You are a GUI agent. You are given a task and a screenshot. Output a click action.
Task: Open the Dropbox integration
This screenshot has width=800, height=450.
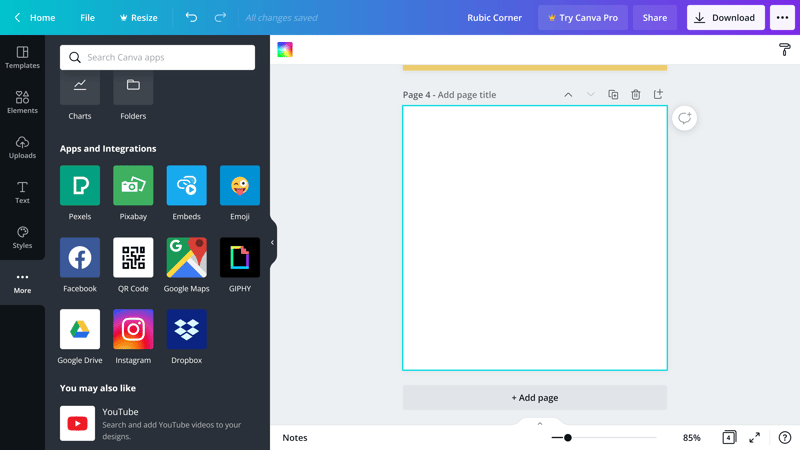[186, 330]
